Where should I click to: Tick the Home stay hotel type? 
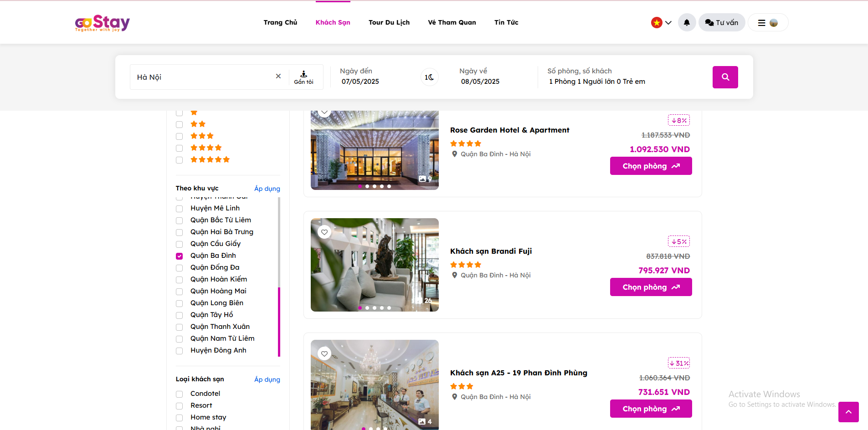(x=180, y=418)
